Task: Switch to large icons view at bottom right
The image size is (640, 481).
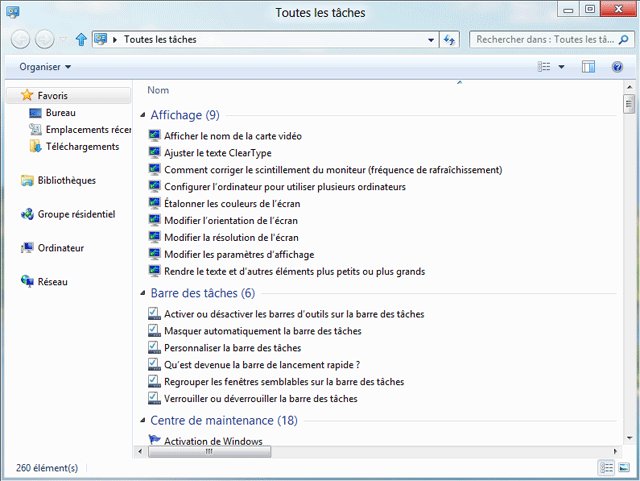Action: (x=625, y=468)
